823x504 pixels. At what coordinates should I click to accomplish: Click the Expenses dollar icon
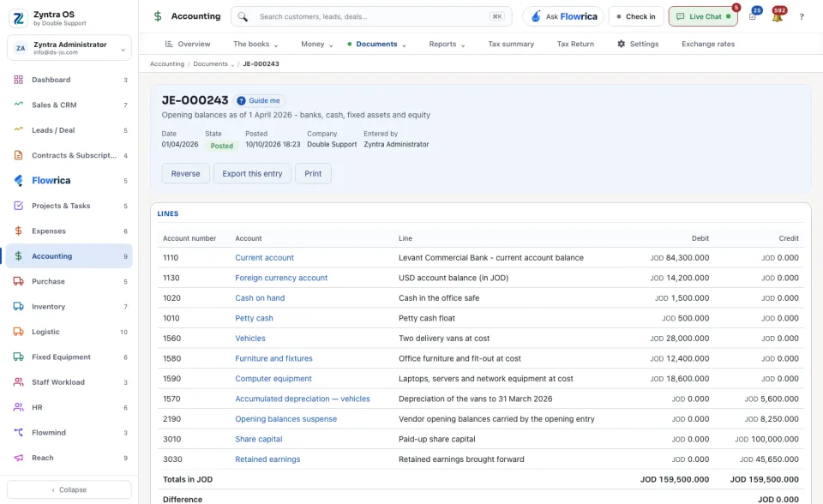[x=18, y=231]
